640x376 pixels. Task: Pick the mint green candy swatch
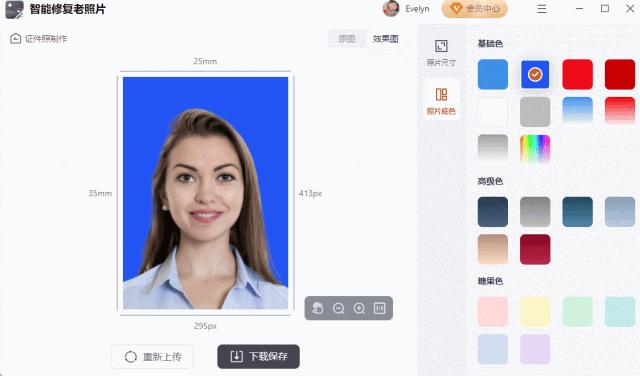pyautogui.click(x=578, y=312)
